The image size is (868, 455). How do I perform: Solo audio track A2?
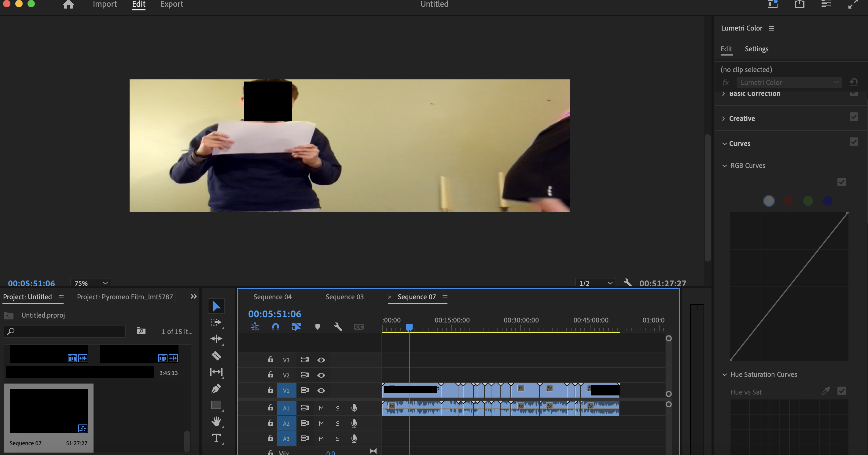pos(337,423)
